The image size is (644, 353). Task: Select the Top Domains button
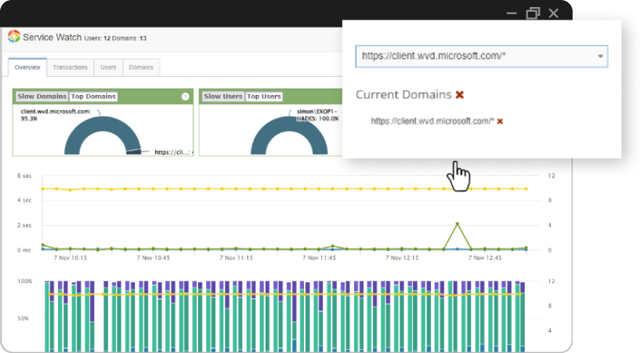click(93, 96)
